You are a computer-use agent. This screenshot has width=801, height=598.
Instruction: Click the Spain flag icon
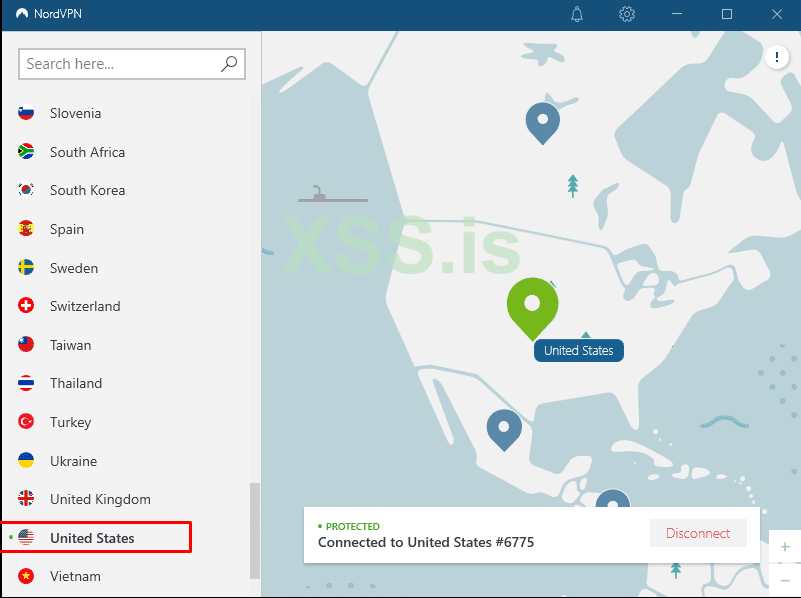click(26, 229)
